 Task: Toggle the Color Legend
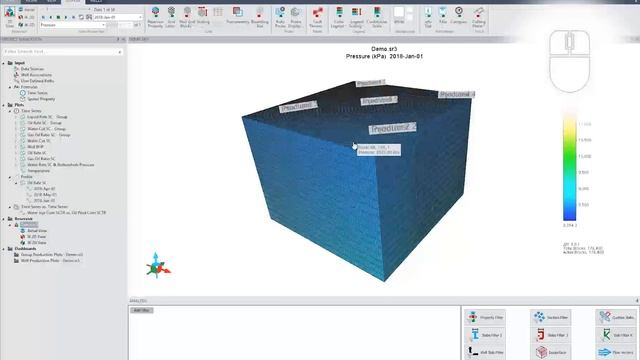(338, 17)
